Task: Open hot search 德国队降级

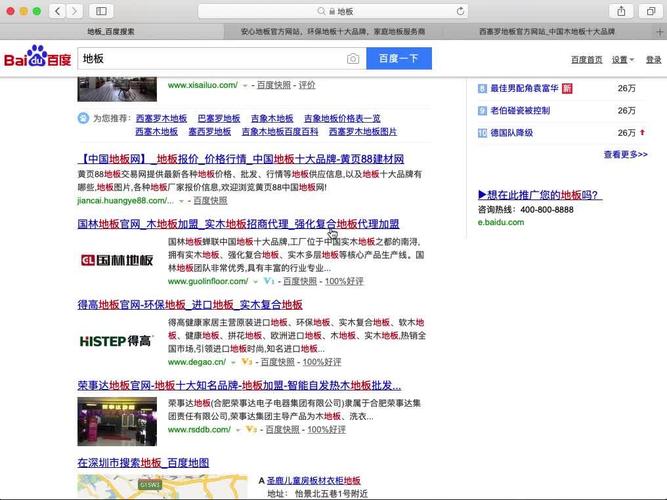Action: point(512,133)
